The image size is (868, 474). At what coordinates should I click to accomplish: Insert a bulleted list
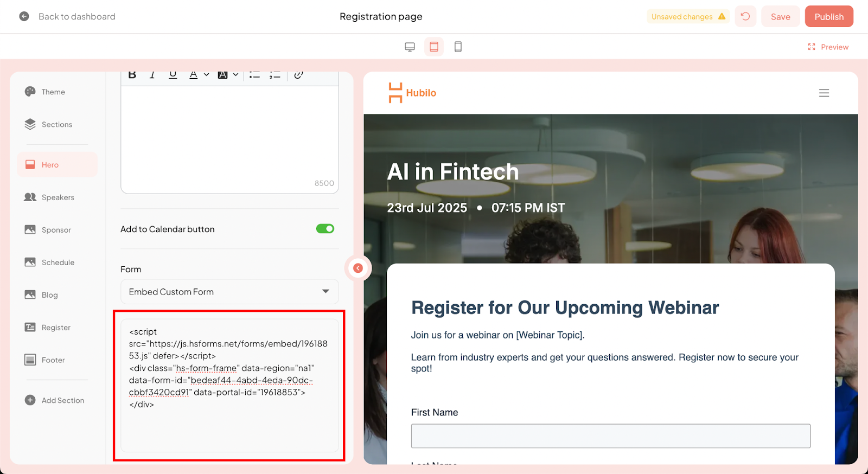pyautogui.click(x=254, y=75)
